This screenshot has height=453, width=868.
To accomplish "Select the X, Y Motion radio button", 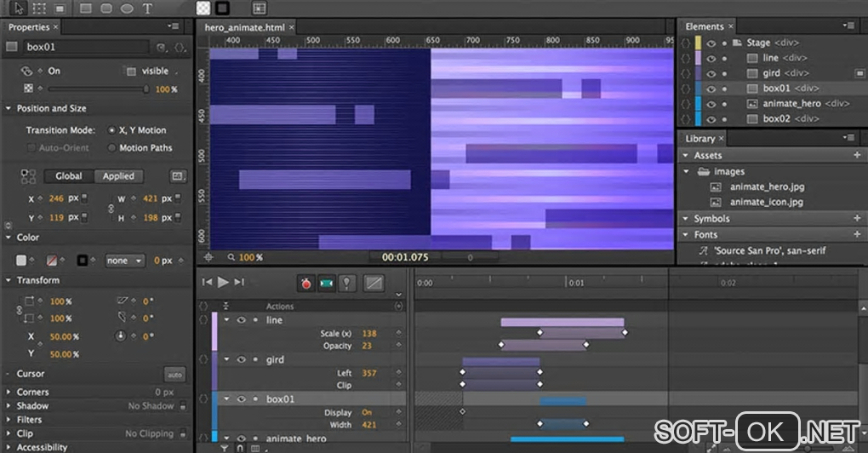I will 112,130.
